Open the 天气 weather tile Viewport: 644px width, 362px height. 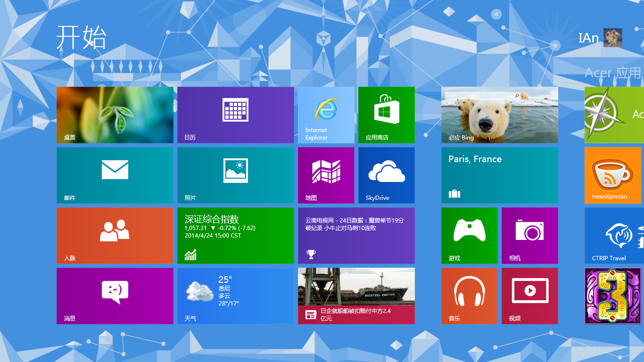(x=236, y=296)
